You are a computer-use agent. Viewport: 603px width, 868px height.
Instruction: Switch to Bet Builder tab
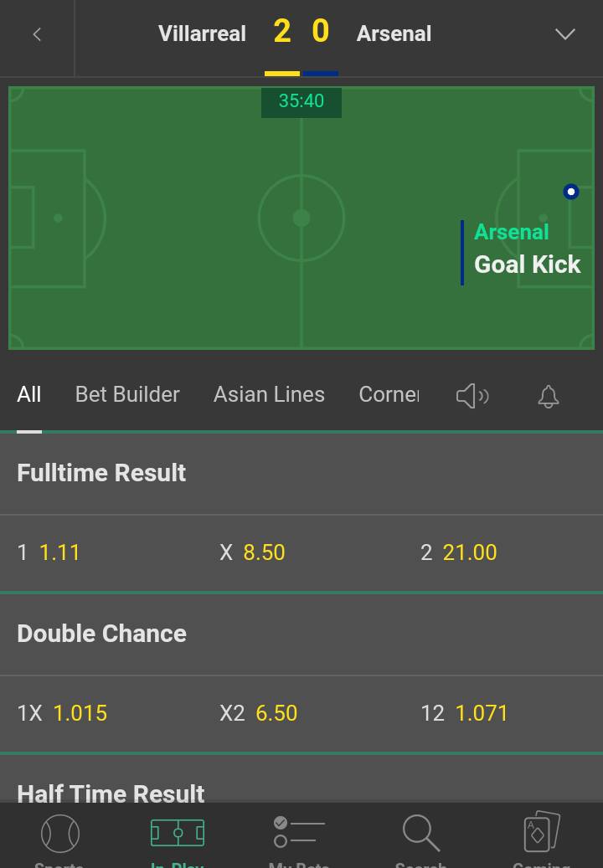point(127,395)
